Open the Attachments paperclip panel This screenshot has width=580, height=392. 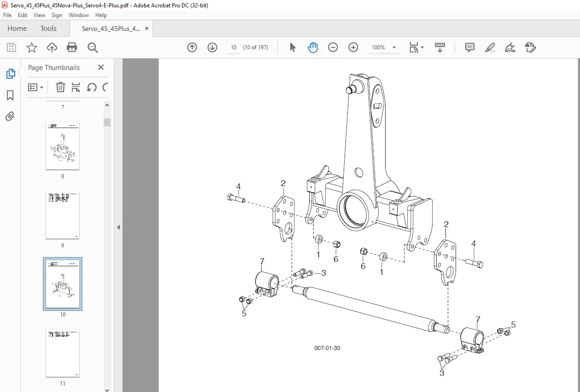point(10,116)
